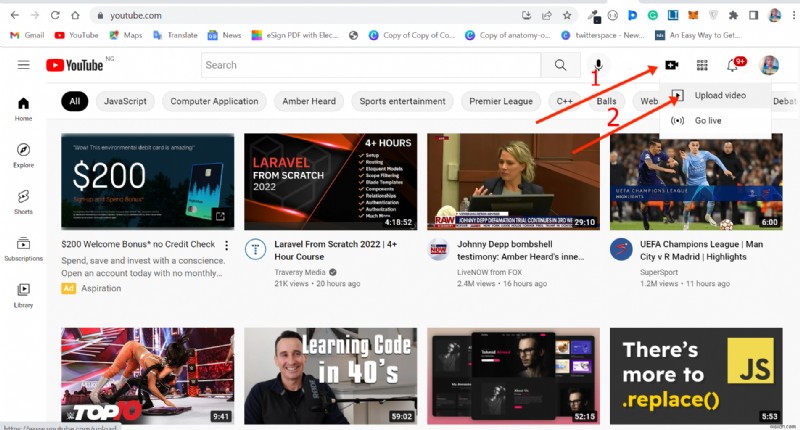Open the browser extensions puzzle icon
The width and height of the screenshot is (800, 430).
click(x=733, y=15)
